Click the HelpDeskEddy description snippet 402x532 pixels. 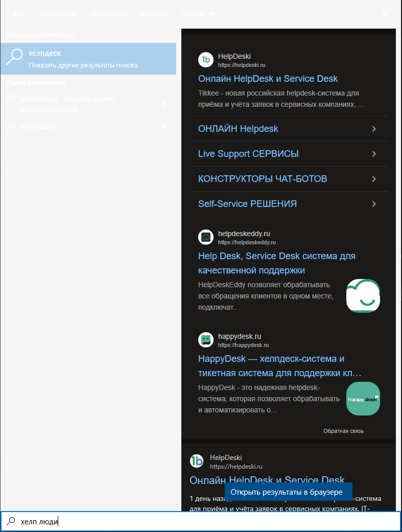[x=266, y=296]
